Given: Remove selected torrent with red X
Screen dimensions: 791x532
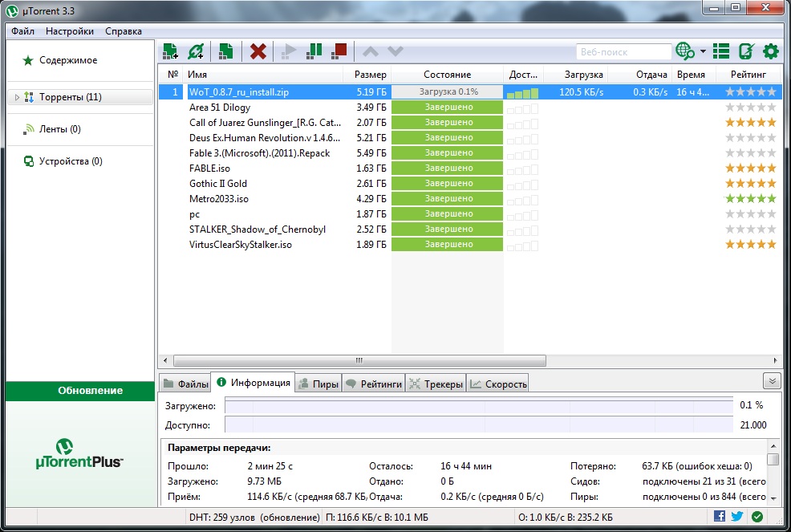Looking at the screenshot, I should (x=258, y=51).
